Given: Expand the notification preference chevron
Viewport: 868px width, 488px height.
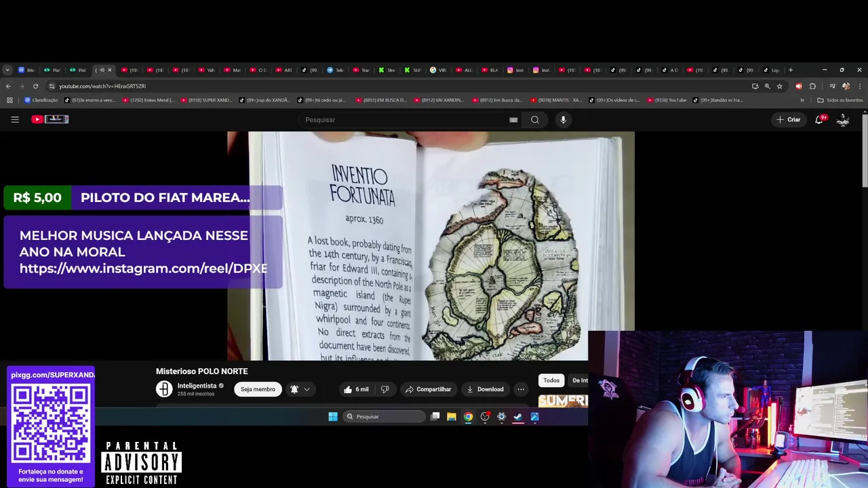Looking at the screenshot, I should coord(307,389).
